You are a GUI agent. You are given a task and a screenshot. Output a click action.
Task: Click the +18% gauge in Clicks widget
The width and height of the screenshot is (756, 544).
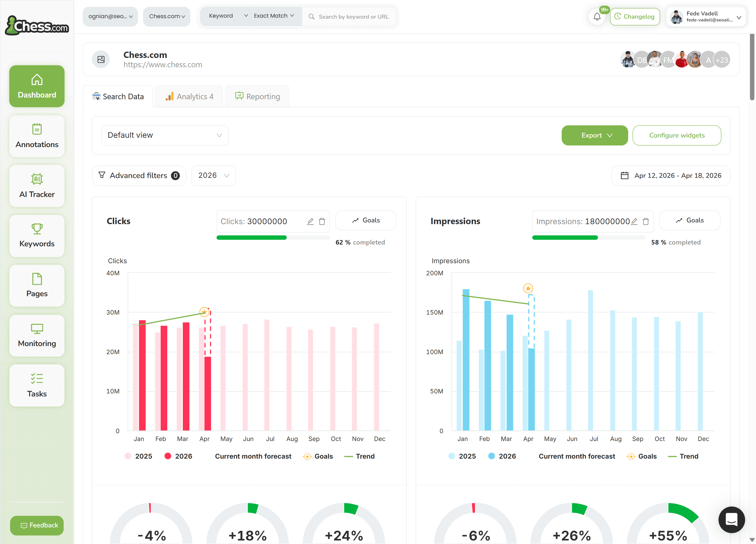pyautogui.click(x=247, y=524)
